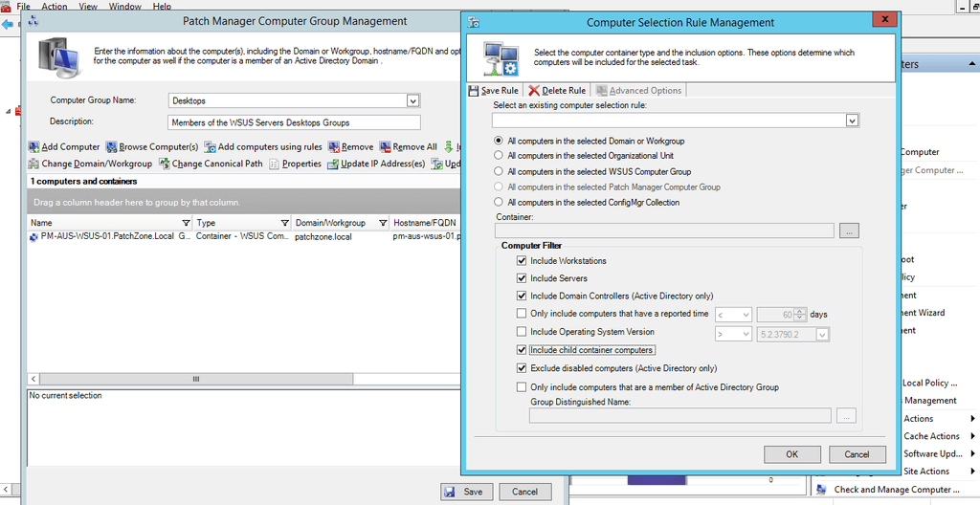Open existing computer selection rule dropdown
This screenshot has height=505, width=980.
pyautogui.click(x=852, y=120)
